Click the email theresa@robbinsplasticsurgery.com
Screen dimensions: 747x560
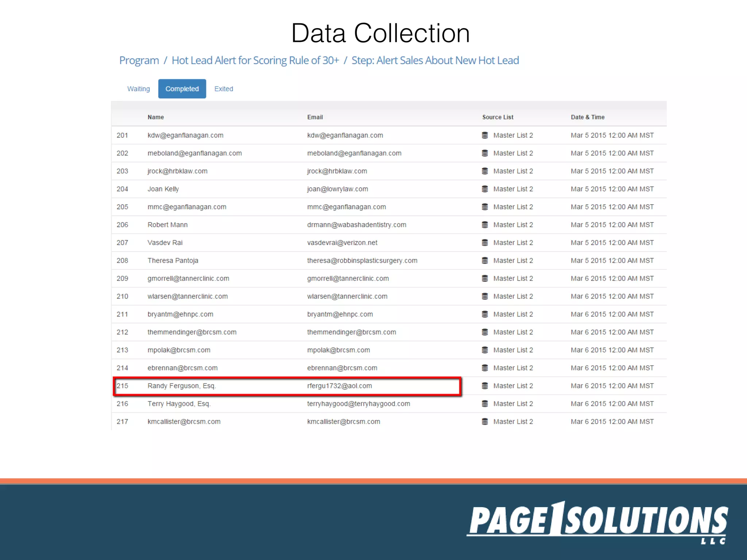362,260
